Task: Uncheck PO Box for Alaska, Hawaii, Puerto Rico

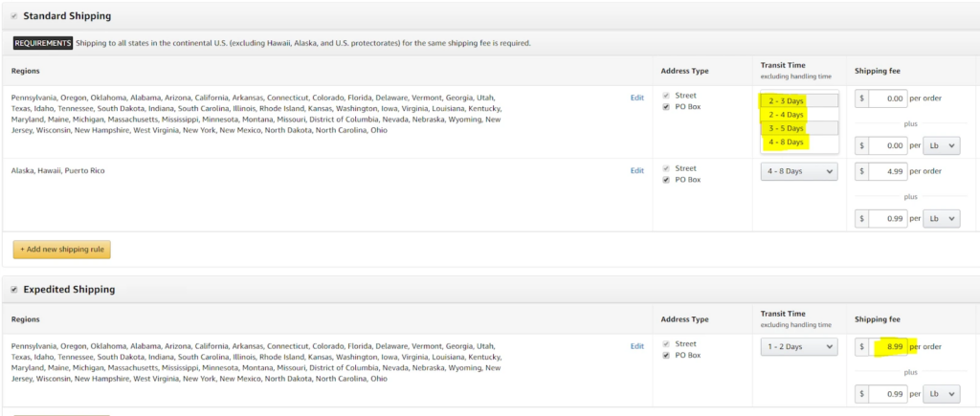Action: pyautogui.click(x=666, y=179)
